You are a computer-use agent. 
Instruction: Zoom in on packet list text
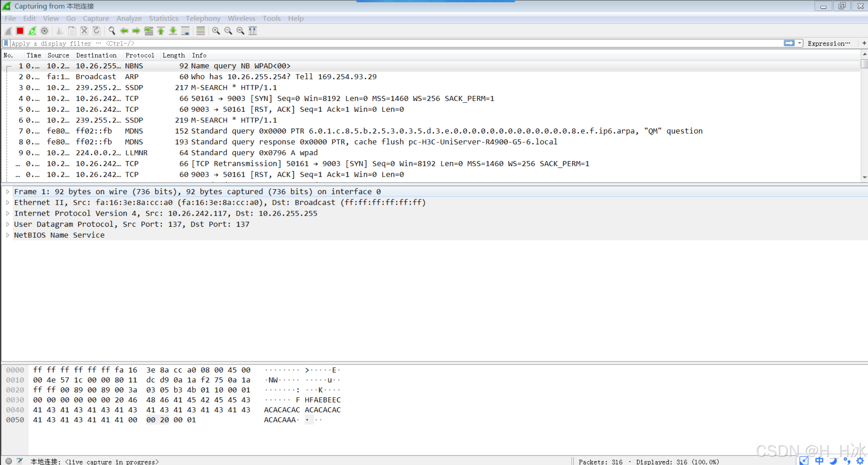[216, 31]
